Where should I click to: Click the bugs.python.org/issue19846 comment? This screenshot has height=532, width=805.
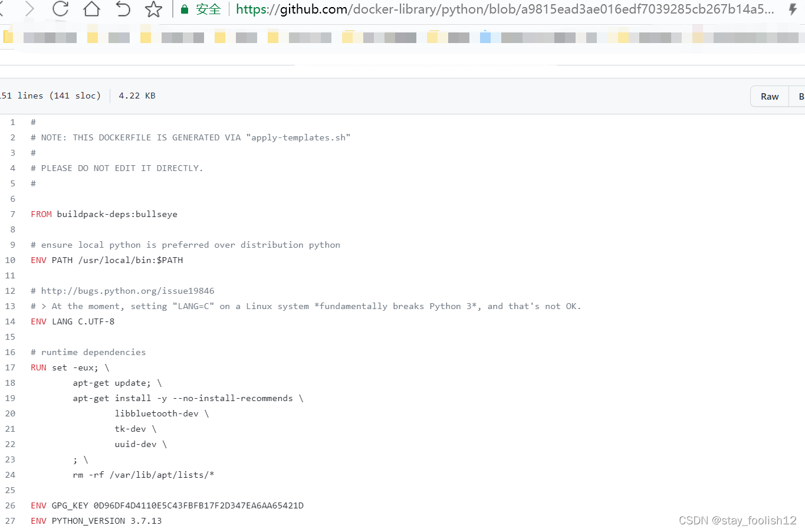(123, 291)
